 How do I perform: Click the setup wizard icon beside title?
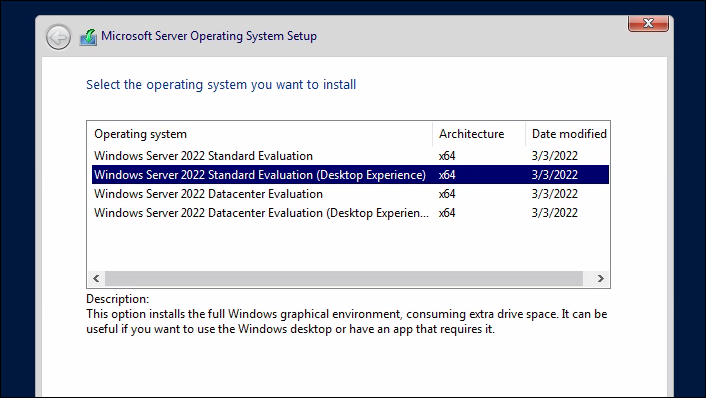(88, 37)
